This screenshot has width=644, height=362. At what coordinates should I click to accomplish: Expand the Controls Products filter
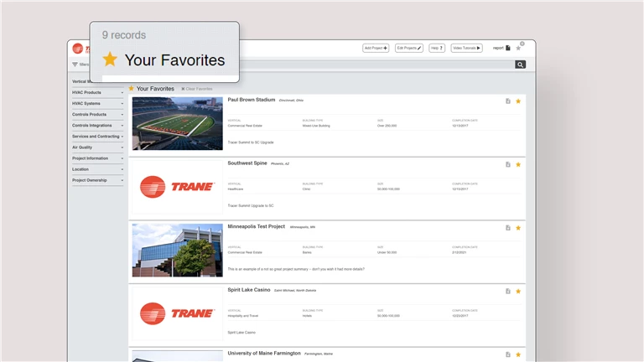point(97,115)
